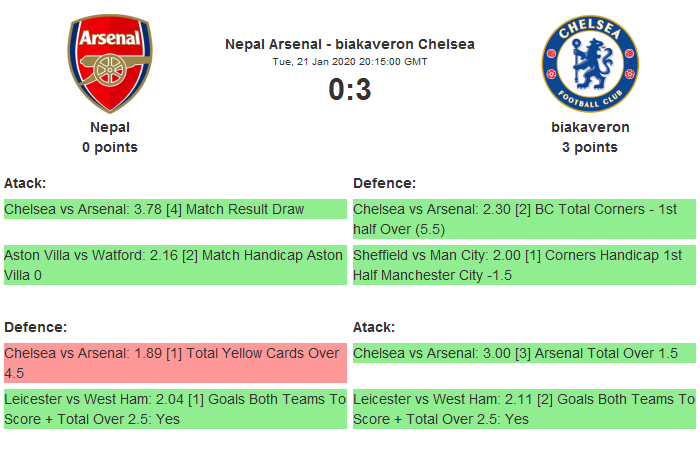
Task: Select the right Leicester vs West Ham 2.11 bet
Action: 524,409
